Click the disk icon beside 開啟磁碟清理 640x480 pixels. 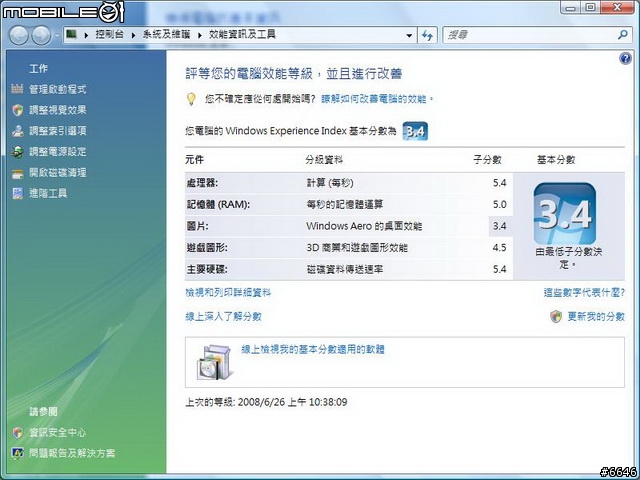[x=18, y=173]
